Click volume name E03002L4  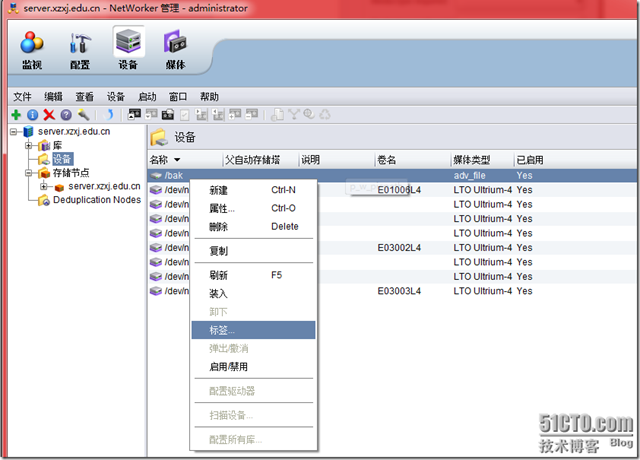pos(399,248)
